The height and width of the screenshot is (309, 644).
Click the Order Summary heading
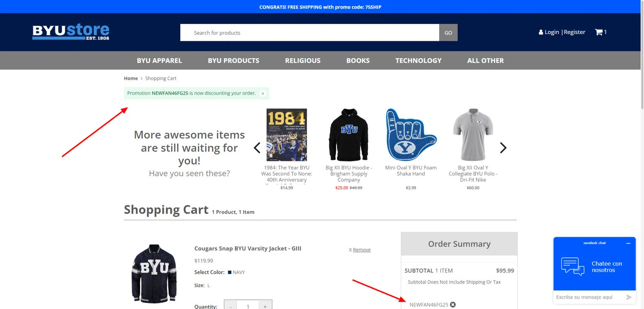pyautogui.click(x=459, y=244)
